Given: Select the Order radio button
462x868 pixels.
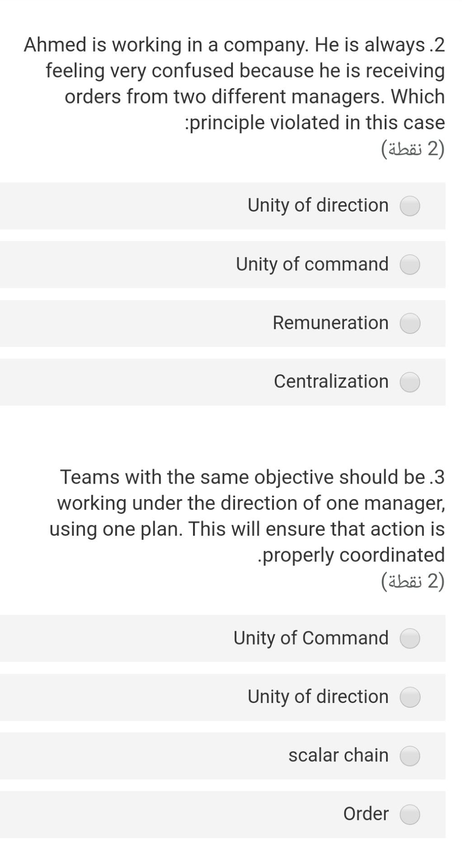Looking at the screenshot, I should pyautogui.click(x=410, y=814).
